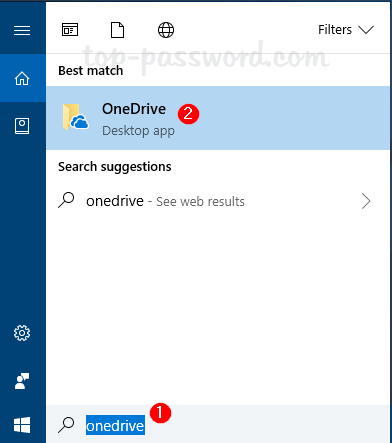Launch the OneDrive best match result
392x443 pixels.
coord(219,118)
